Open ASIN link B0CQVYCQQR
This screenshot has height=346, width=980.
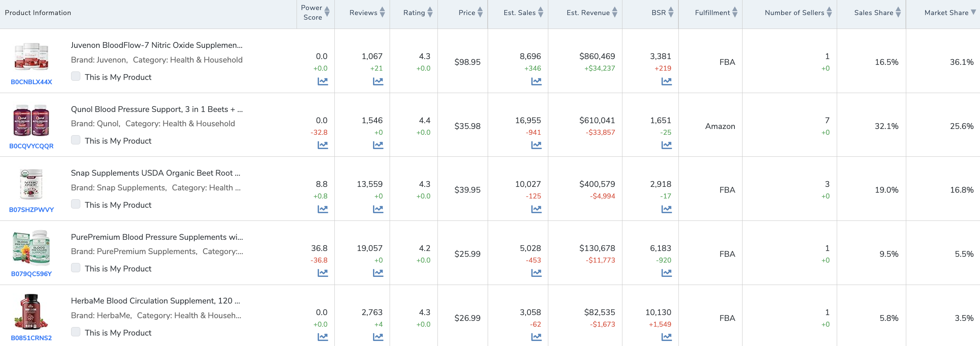coord(31,146)
